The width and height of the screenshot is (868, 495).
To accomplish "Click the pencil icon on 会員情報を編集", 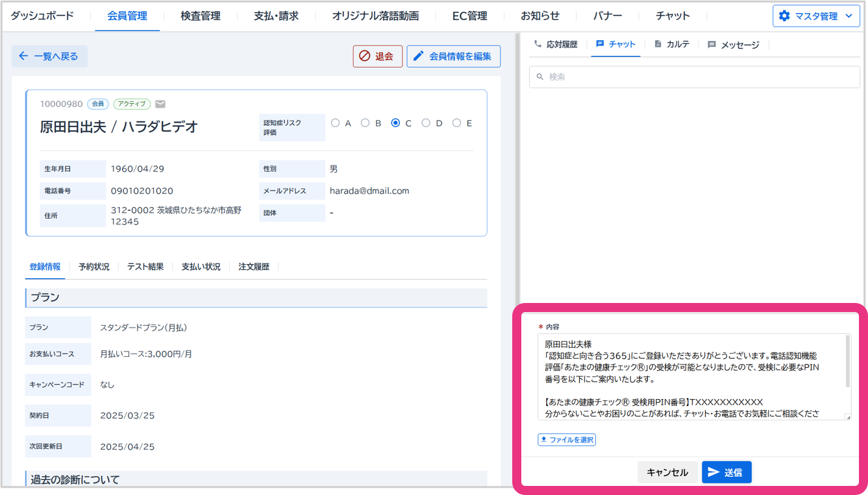I will click(x=419, y=56).
